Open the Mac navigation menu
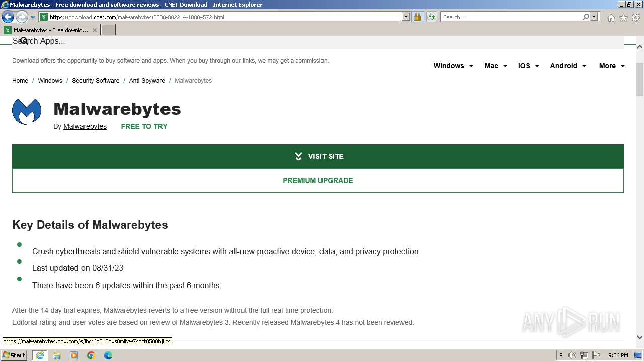This screenshot has width=644, height=362. pyautogui.click(x=496, y=66)
